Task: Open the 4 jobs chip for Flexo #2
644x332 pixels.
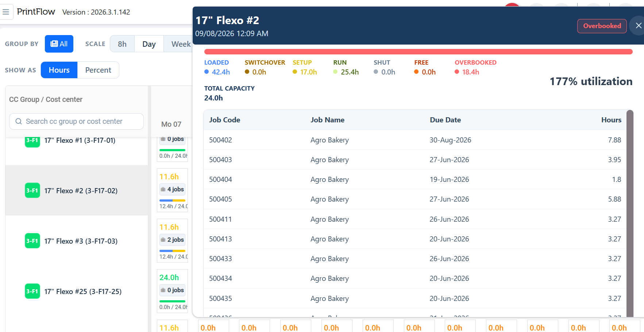Action: (x=172, y=189)
